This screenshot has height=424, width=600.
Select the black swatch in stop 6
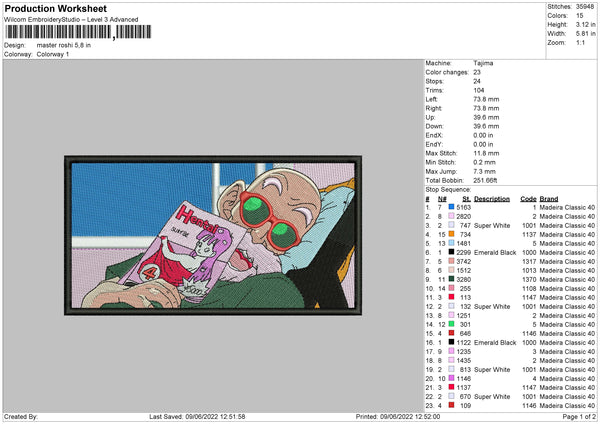pos(451,252)
